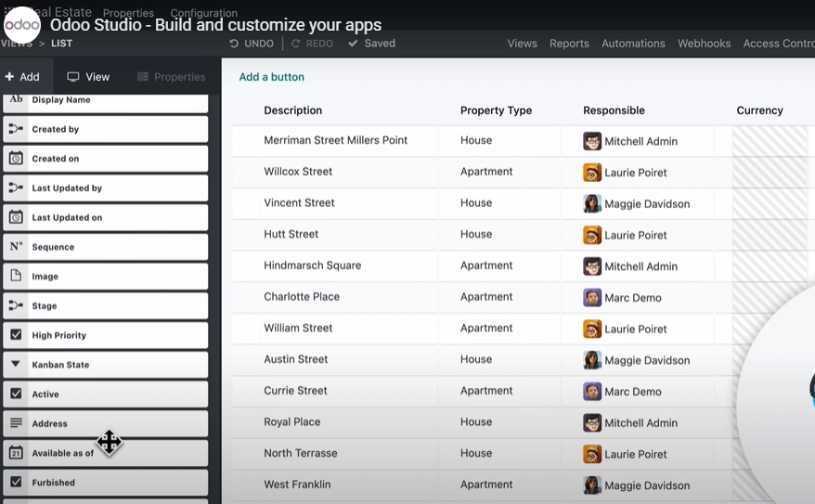Image resolution: width=815 pixels, height=504 pixels.
Task: Switch to the View tab
Action: point(88,77)
